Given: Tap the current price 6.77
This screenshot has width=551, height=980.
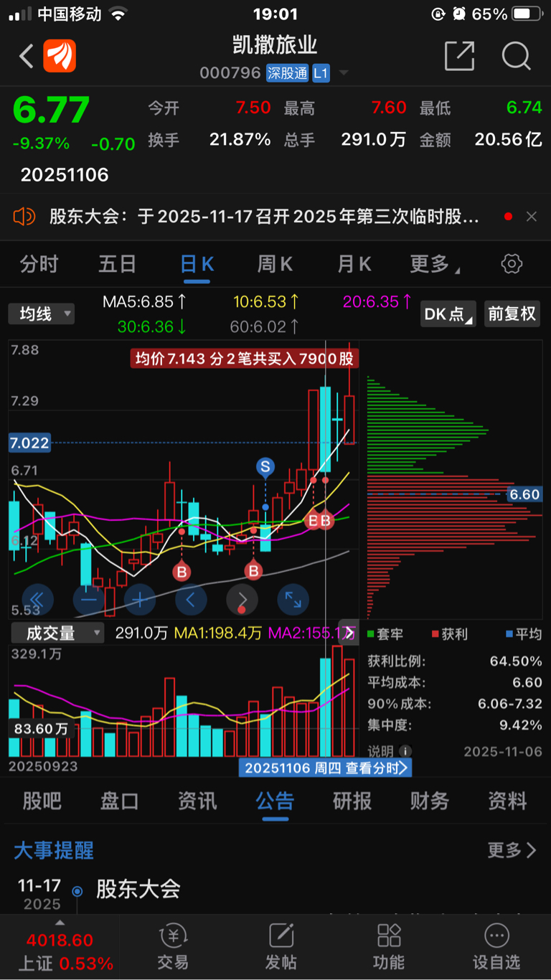Looking at the screenshot, I should [52, 110].
